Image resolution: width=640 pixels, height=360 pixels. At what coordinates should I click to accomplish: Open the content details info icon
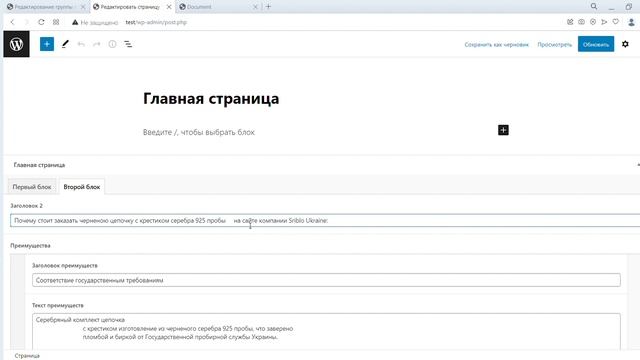[112, 44]
